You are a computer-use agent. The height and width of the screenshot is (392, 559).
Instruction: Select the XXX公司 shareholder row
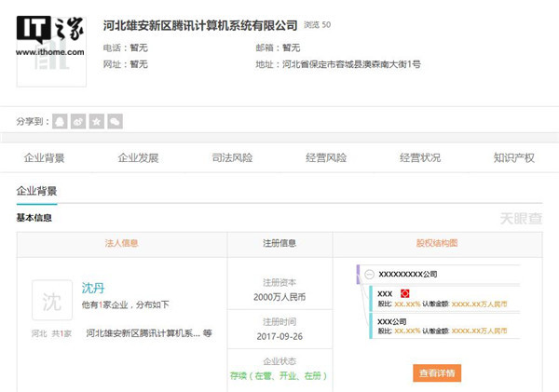click(x=445, y=326)
